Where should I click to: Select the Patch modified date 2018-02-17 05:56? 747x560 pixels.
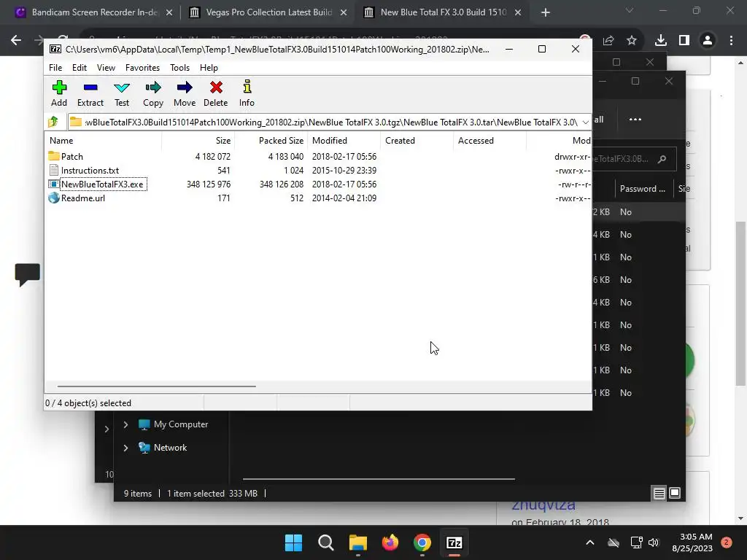[x=344, y=157]
